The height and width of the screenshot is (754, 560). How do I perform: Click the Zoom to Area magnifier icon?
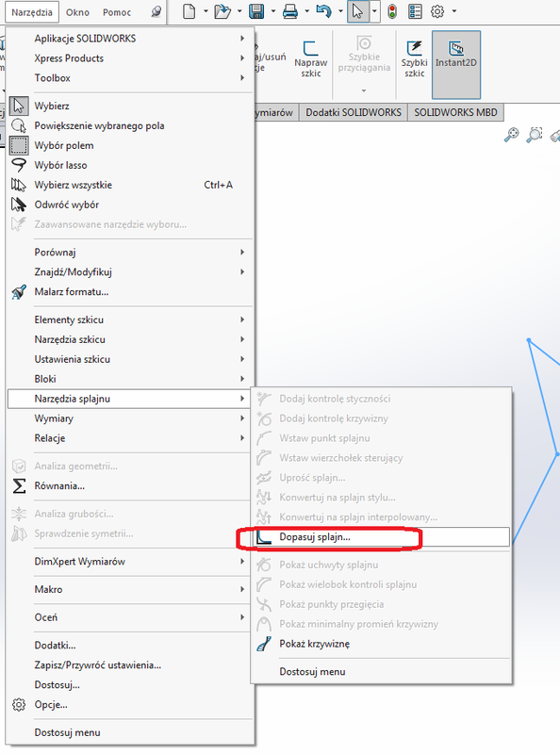click(535, 135)
